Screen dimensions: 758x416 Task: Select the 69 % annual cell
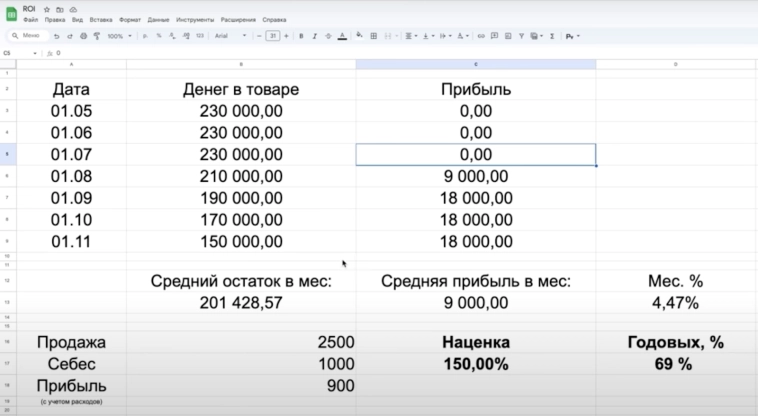click(x=675, y=364)
